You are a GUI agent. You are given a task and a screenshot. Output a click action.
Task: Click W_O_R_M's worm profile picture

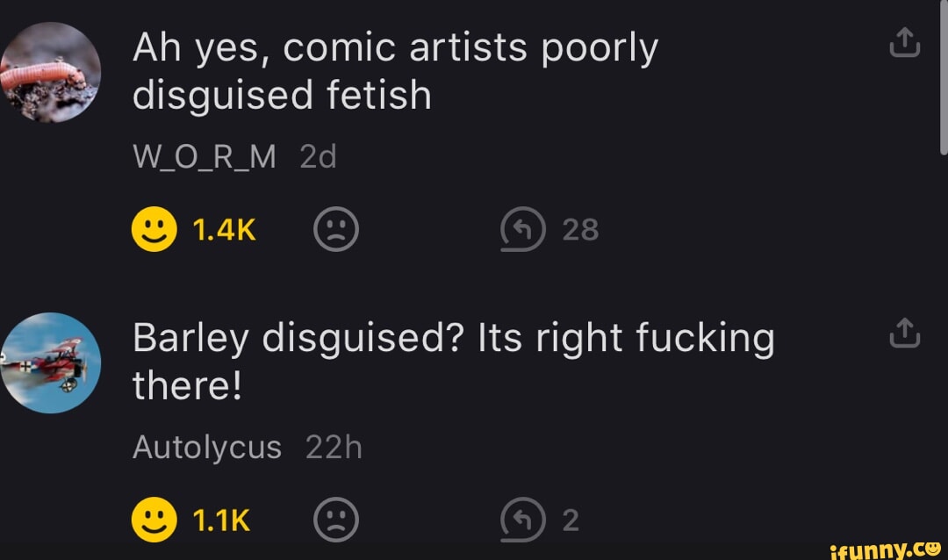pos(48,72)
